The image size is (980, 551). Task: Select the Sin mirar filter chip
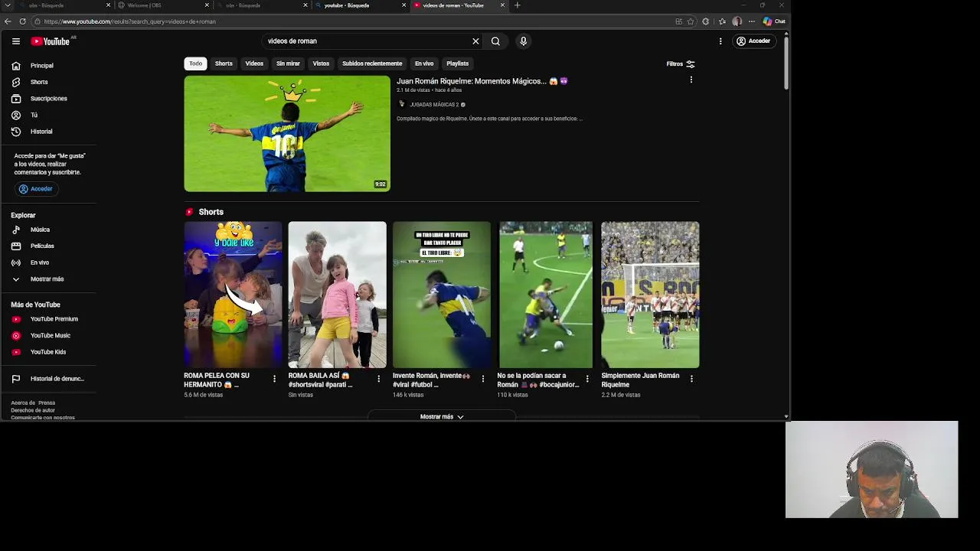(x=288, y=64)
